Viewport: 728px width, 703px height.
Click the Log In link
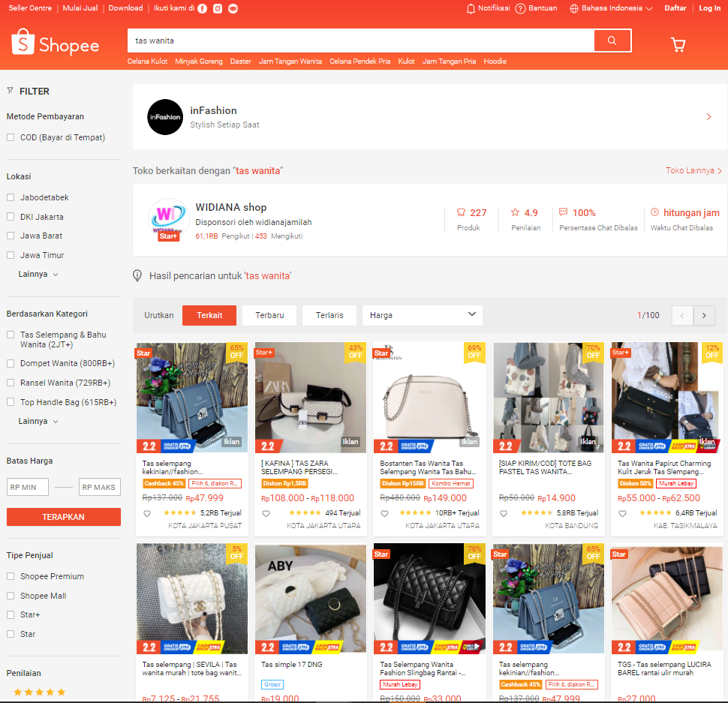[710, 8]
